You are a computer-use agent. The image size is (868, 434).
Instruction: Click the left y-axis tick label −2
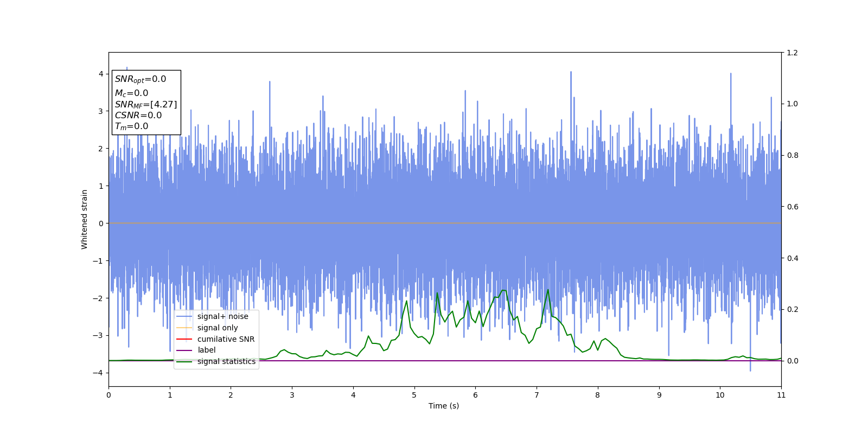coord(98,298)
